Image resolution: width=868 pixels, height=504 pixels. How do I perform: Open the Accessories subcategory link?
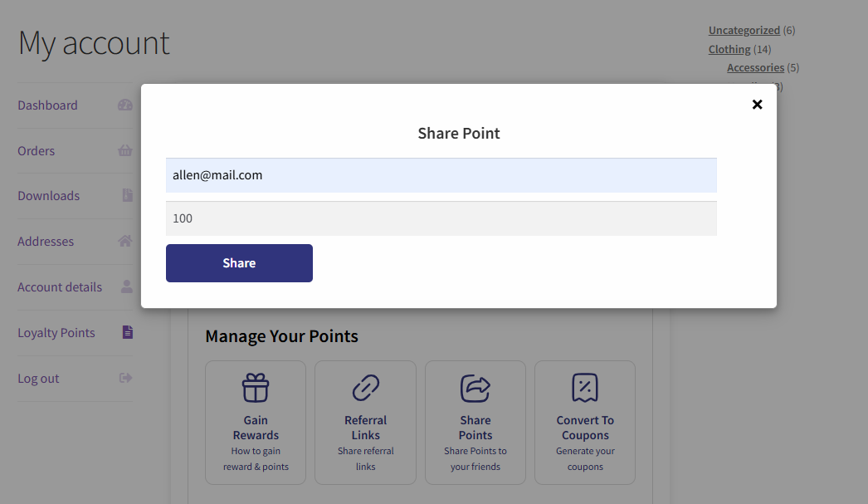pos(755,68)
